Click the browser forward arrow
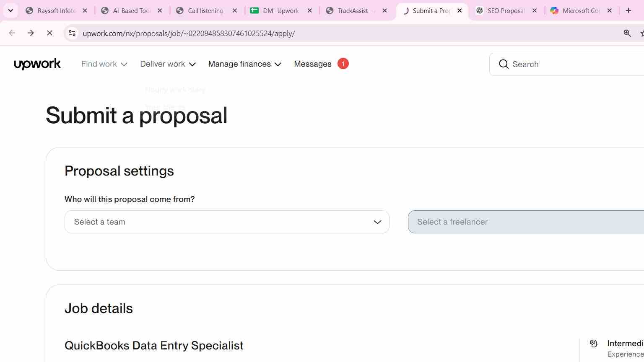This screenshot has width=644, height=362. [31, 33]
